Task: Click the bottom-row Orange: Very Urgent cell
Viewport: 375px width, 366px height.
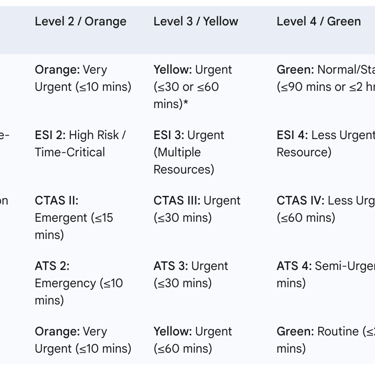Action: [83, 340]
